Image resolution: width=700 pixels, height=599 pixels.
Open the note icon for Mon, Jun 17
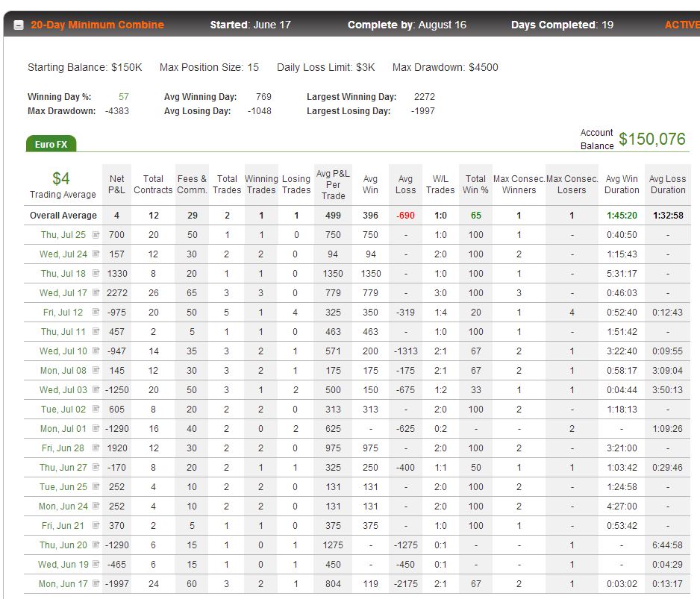(96, 584)
